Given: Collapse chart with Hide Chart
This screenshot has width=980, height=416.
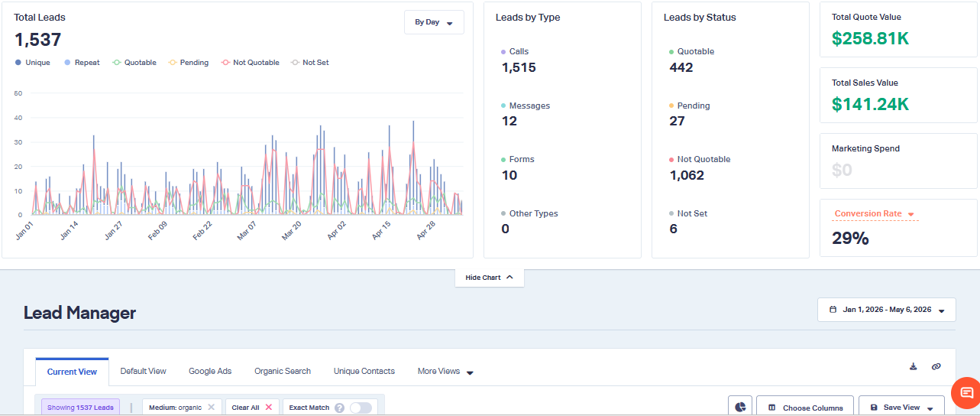Looking at the screenshot, I should click(489, 278).
